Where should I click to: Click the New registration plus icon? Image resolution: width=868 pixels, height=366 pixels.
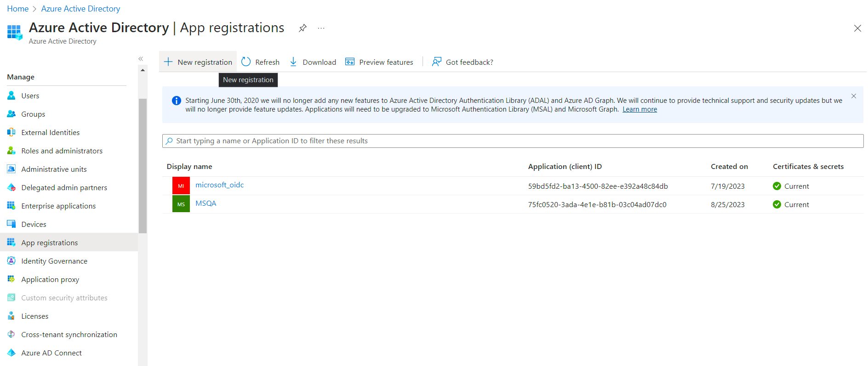click(168, 62)
